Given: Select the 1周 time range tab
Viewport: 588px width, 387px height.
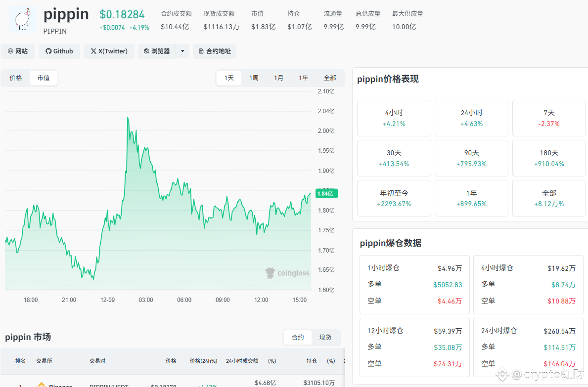Looking at the screenshot, I should coord(254,78).
